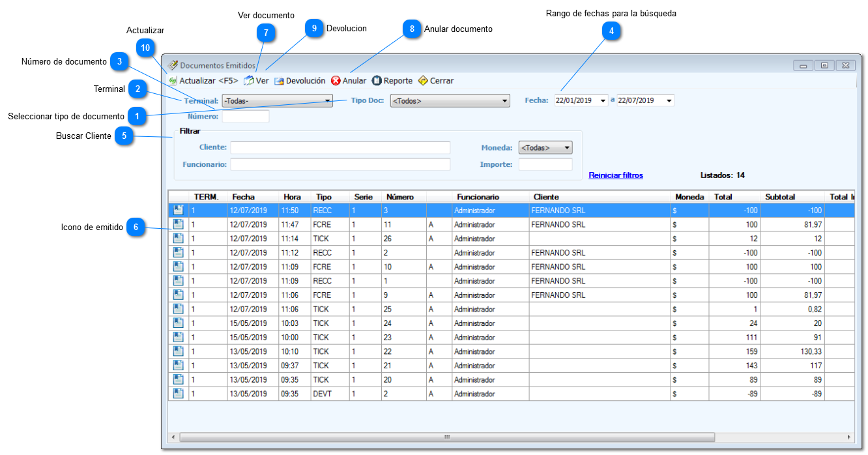
Task: Click the Cerrar toolbar label
Action: (x=442, y=81)
